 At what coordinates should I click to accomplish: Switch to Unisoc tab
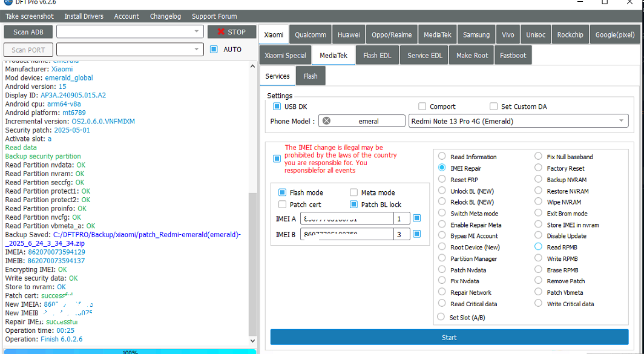(536, 34)
